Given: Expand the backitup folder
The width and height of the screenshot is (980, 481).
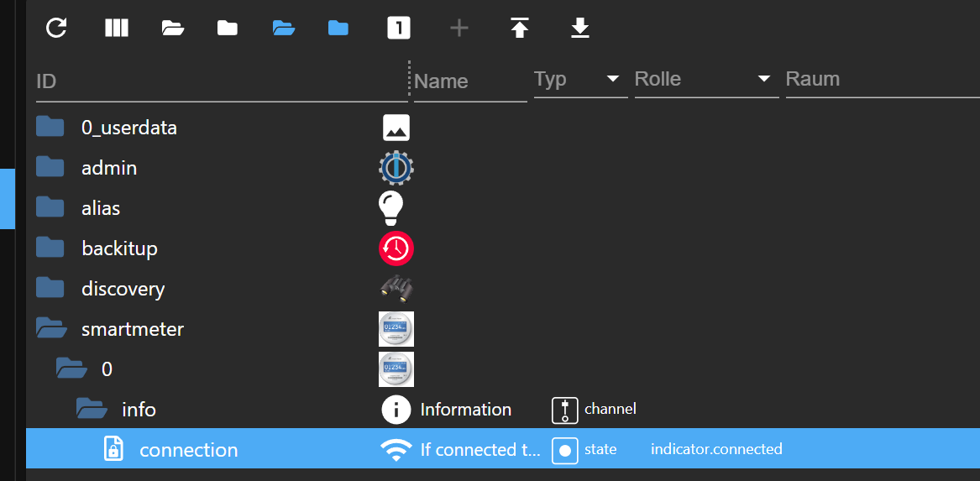Looking at the screenshot, I should tap(50, 248).
